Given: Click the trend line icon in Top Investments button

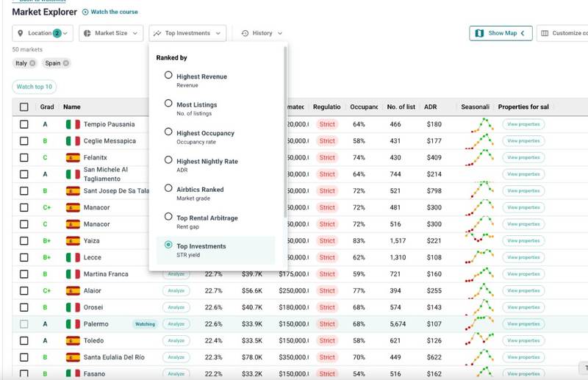Looking at the screenshot, I should click(x=157, y=33).
